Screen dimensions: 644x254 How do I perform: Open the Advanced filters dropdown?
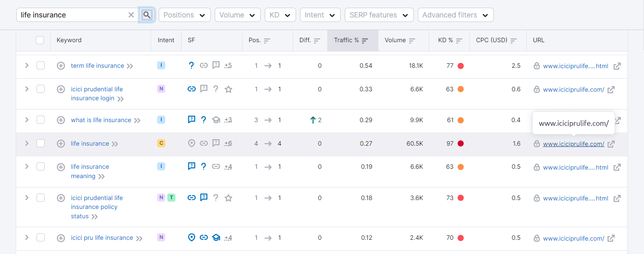pos(456,15)
